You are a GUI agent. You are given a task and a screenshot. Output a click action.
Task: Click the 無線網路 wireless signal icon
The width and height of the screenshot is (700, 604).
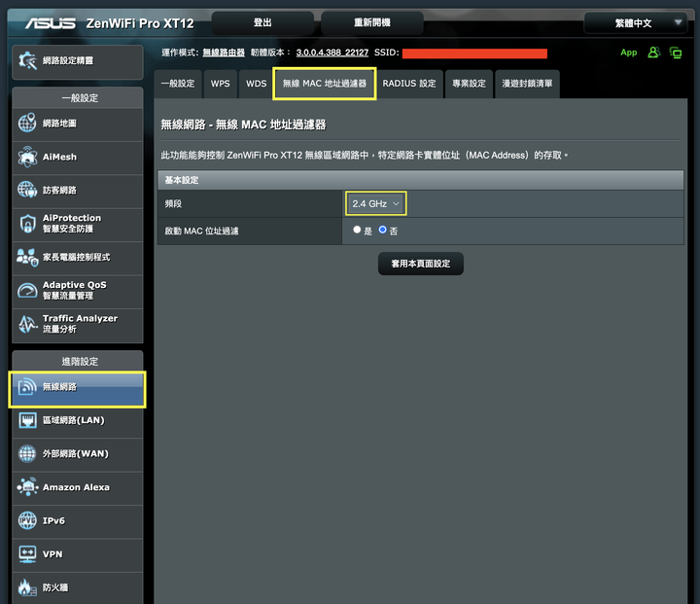pyautogui.click(x=27, y=386)
